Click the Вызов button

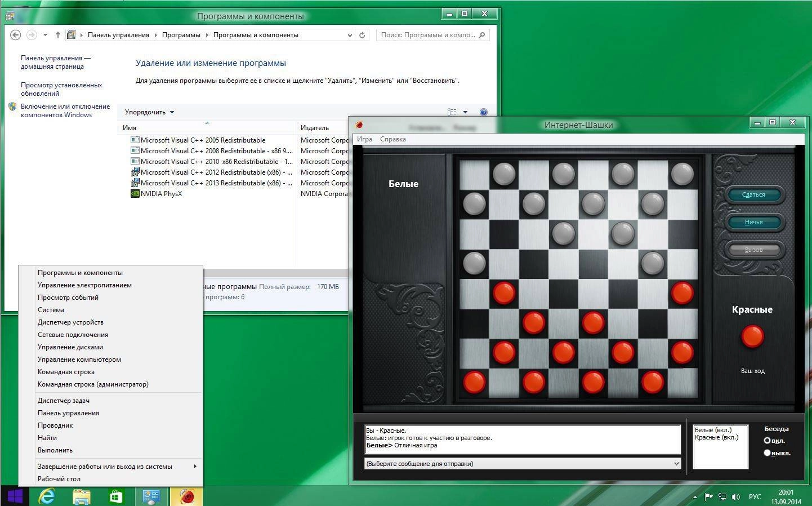[x=753, y=250]
